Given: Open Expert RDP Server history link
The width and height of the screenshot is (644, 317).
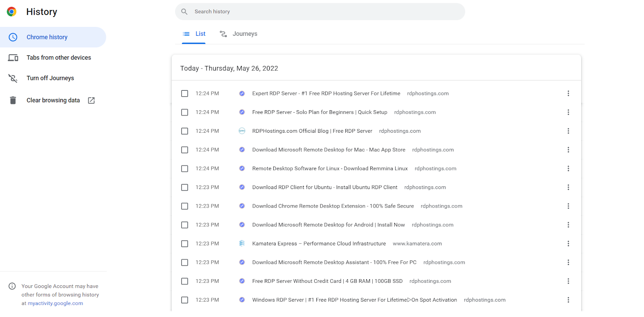Looking at the screenshot, I should 326,93.
